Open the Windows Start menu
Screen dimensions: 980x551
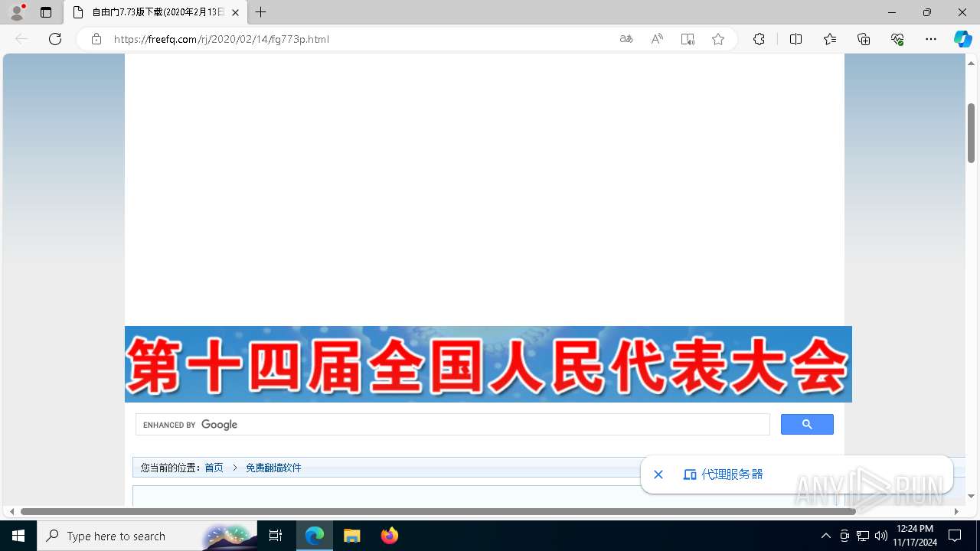point(18,536)
